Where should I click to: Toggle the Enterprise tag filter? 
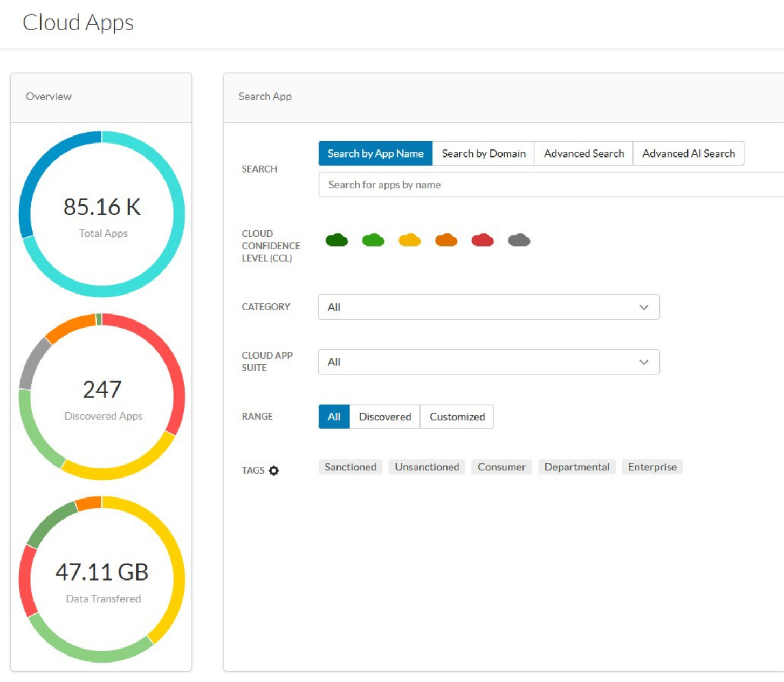652,467
